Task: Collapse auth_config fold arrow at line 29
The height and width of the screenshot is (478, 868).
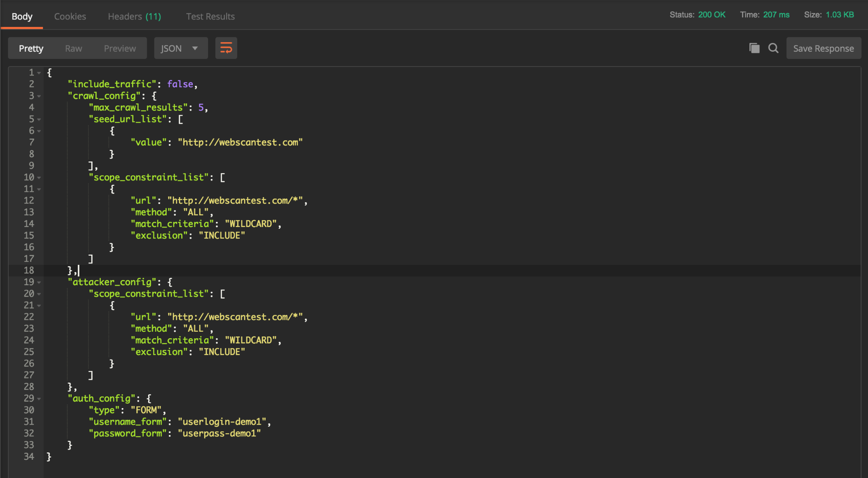Action: pos(39,399)
